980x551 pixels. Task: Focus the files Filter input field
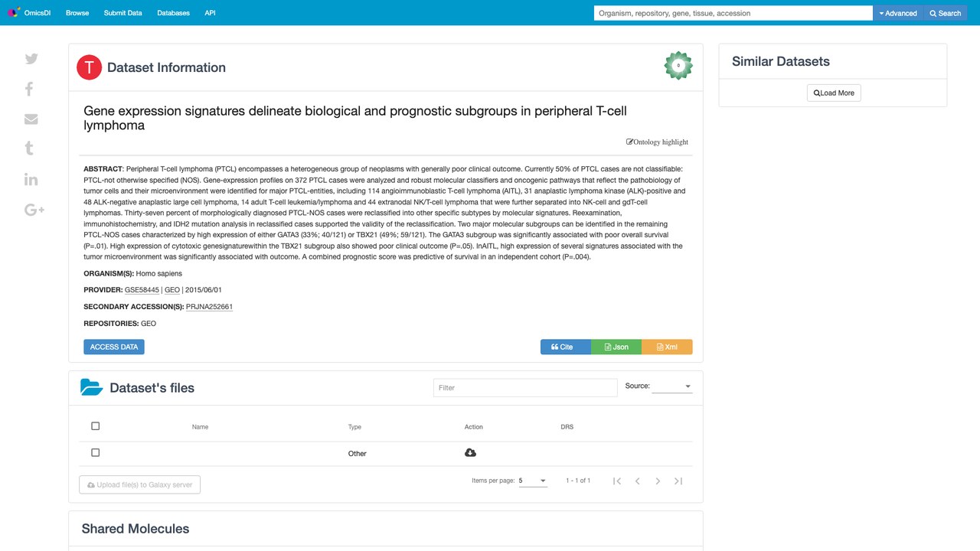[525, 387]
